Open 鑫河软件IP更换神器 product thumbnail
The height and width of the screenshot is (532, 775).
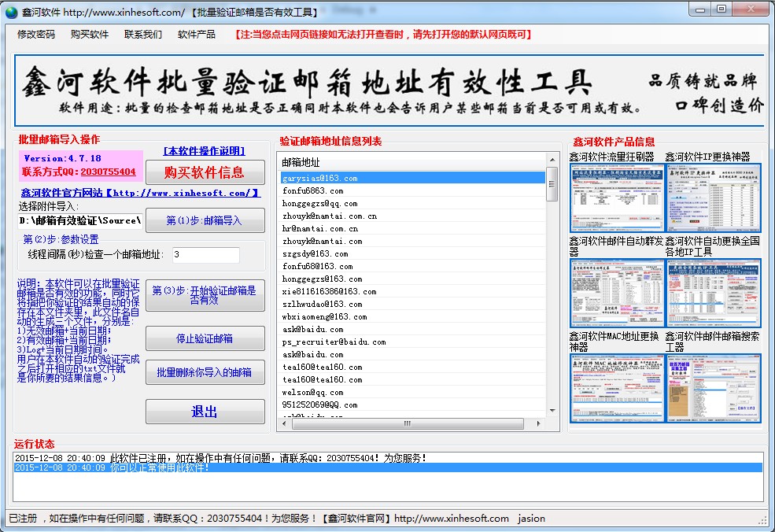pyautogui.click(x=714, y=198)
